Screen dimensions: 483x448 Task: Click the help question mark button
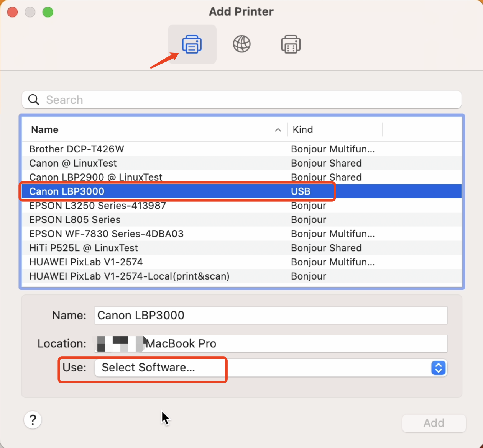pos(33,420)
